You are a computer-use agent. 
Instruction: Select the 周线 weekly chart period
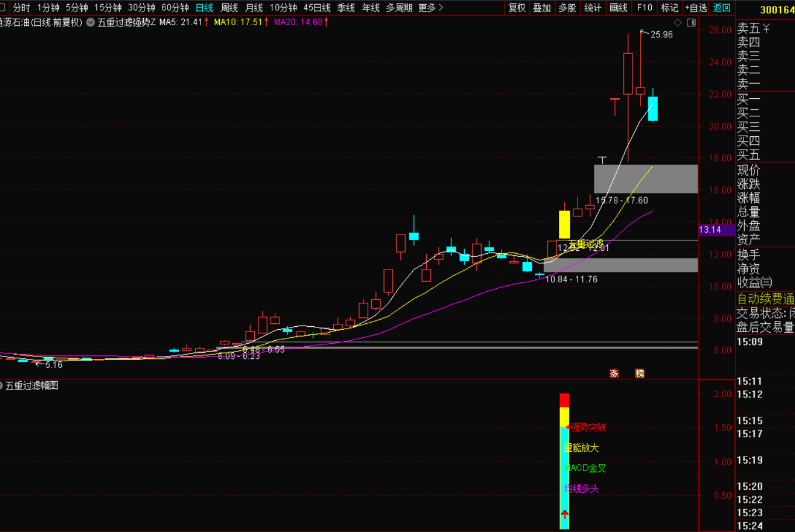[229, 8]
